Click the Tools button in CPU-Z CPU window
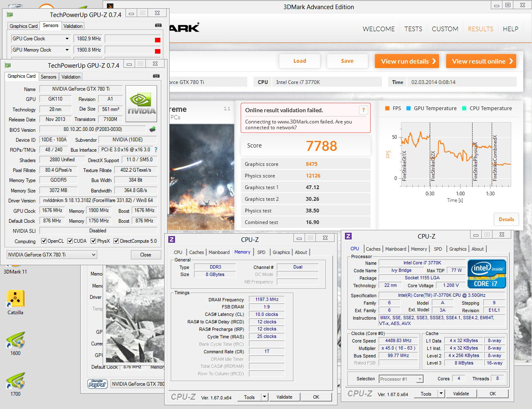The height and width of the screenshot is (409, 532). point(426,394)
